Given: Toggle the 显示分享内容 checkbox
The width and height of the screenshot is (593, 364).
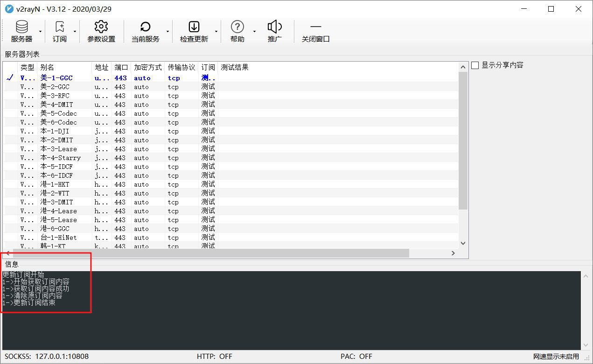Looking at the screenshot, I should 475,65.
